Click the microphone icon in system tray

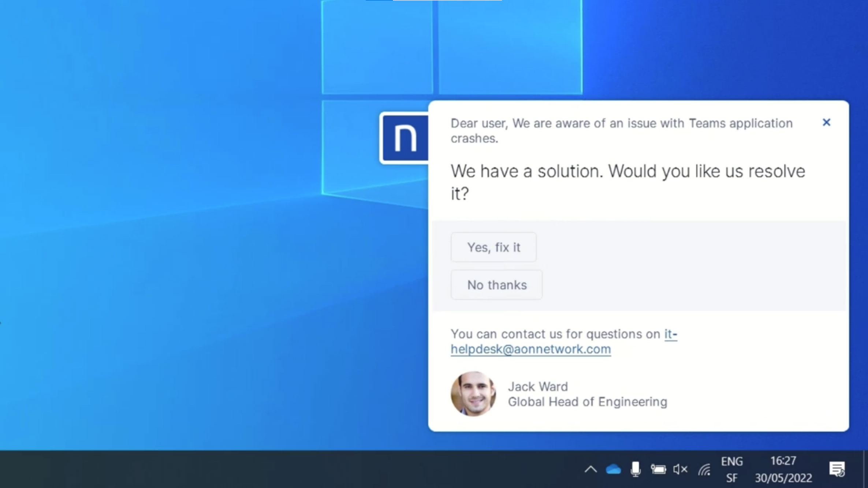(636, 469)
